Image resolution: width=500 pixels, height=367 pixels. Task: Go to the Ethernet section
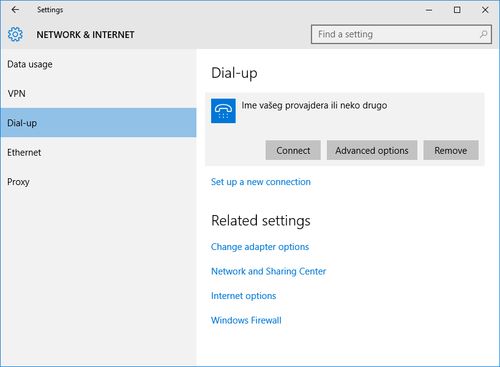[x=98, y=152]
